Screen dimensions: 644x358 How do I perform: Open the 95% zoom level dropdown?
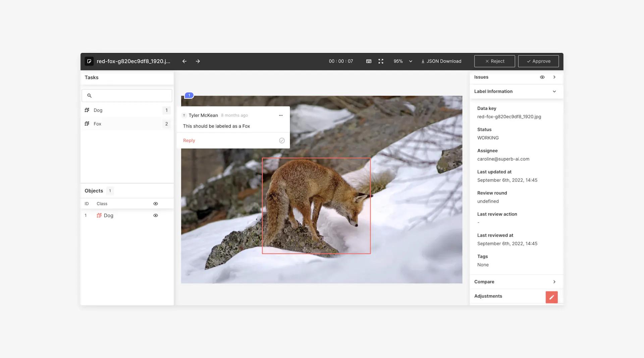(403, 61)
